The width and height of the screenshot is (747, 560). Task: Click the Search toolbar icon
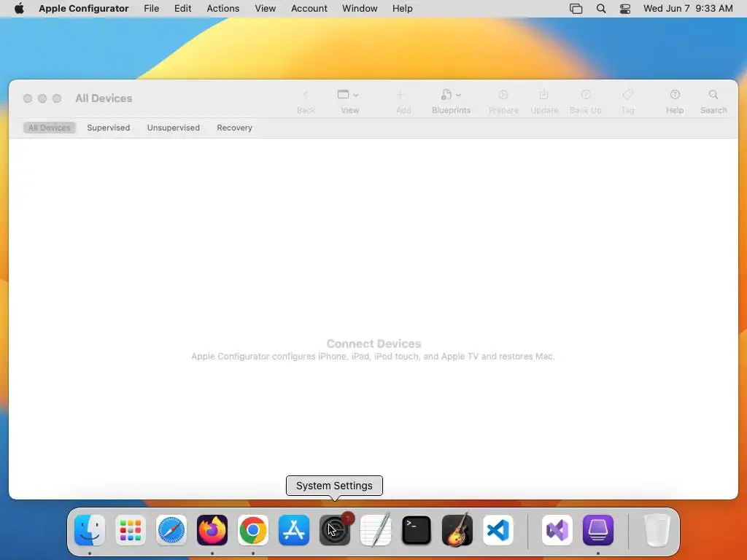[713, 101]
